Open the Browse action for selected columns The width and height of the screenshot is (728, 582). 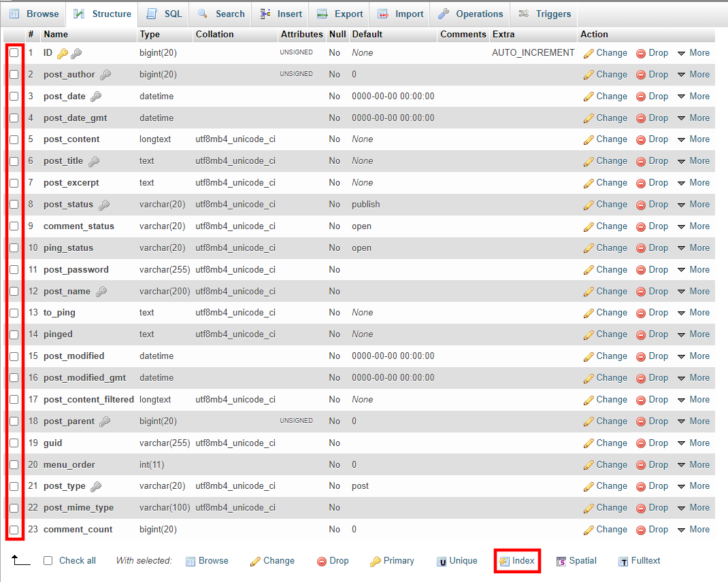click(207, 560)
